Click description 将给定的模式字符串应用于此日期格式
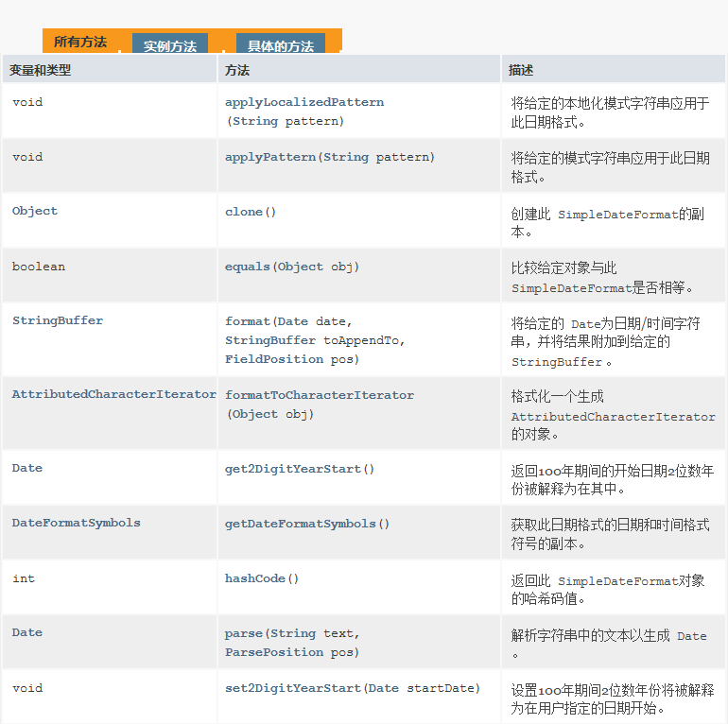Screen dimensions: 728x724 point(610,167)
